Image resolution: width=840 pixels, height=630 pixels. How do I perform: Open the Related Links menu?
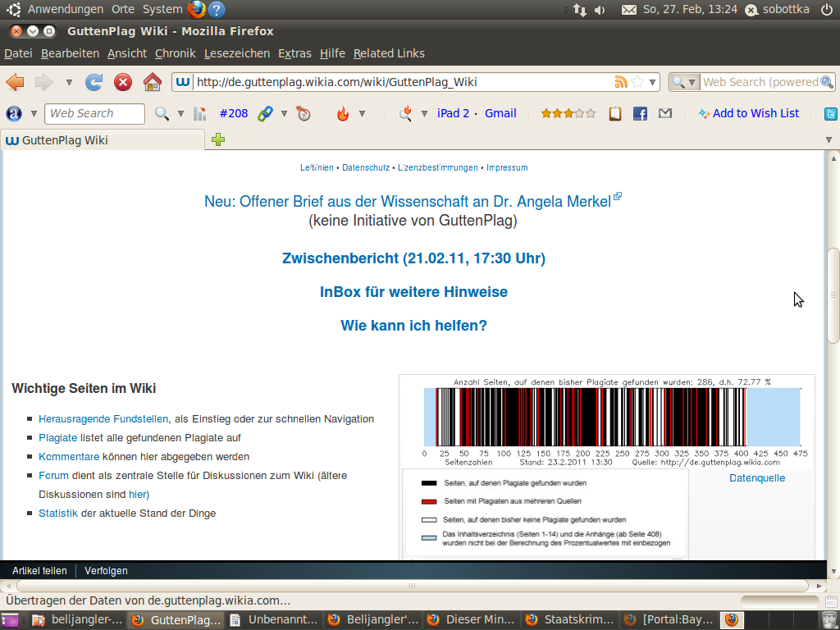pos(389,53)
